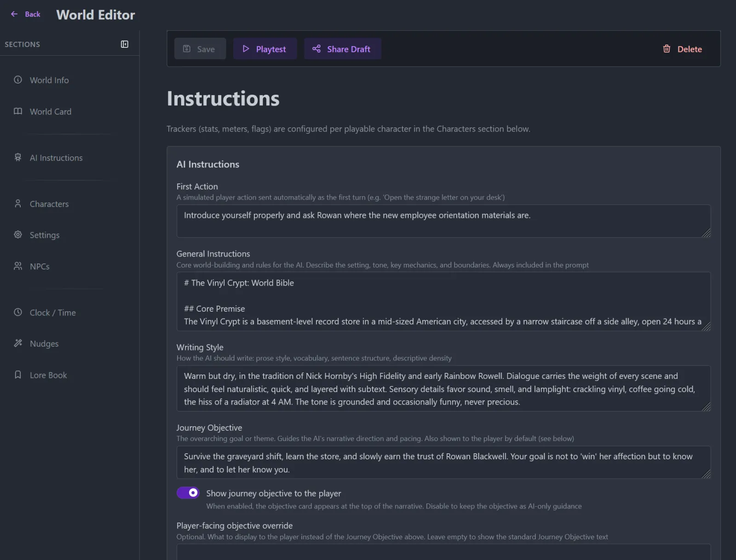The height and width of the screenshot is (560, 736).
Task: Collapse the Sections sidebar panel
Action: click(124, 44)
